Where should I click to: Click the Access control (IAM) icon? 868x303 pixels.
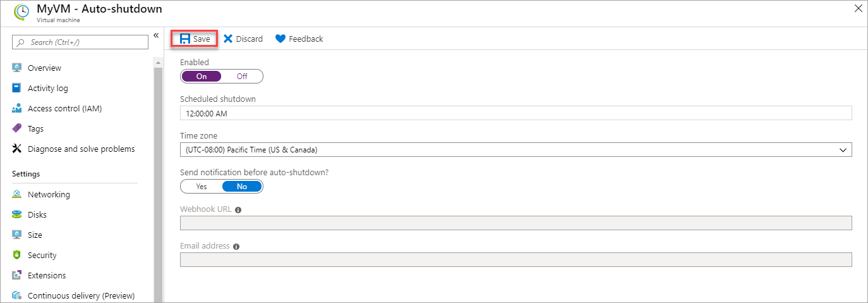point(17,108)
